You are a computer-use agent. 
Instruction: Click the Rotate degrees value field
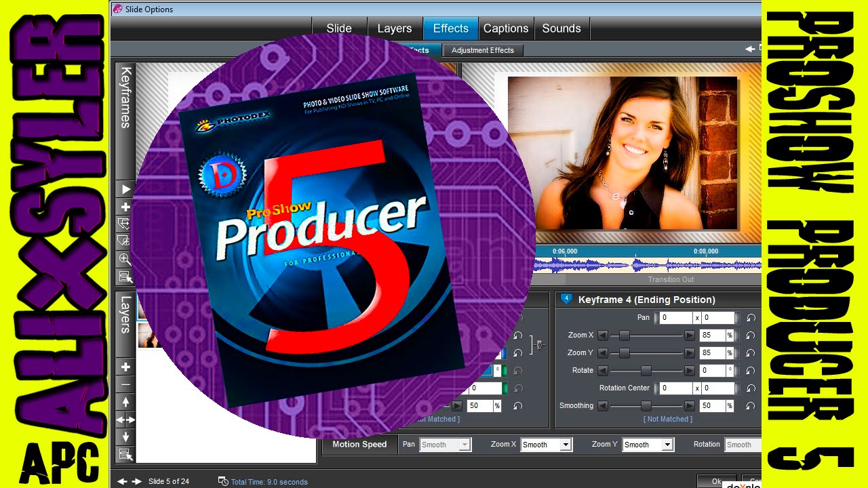(713, 370)
